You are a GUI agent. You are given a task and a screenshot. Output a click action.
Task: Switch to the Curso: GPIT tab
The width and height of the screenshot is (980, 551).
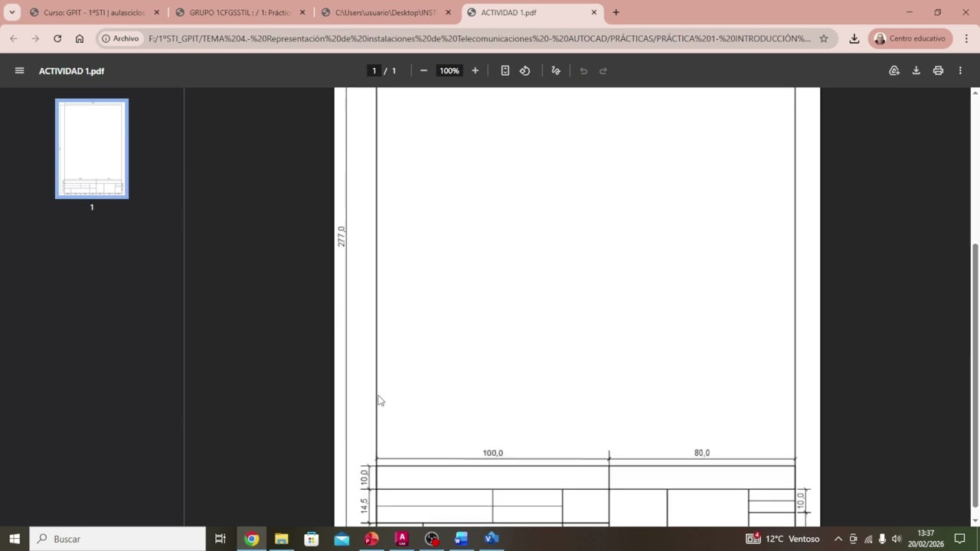pyautogui.click(x=94, y=12)
